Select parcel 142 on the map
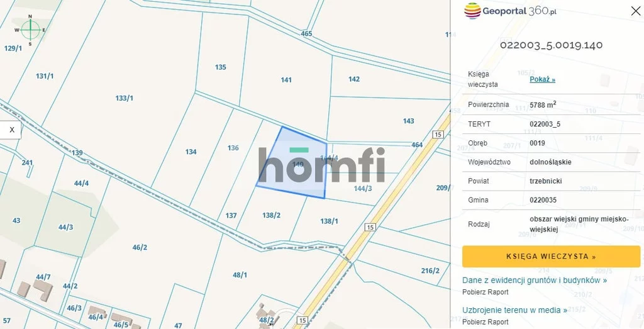This screenshot has width=644, height=329. (x=354, y=79)
